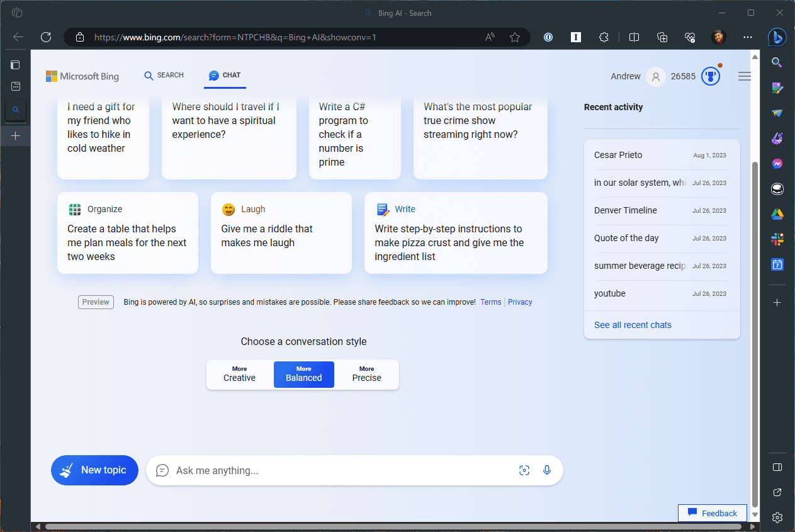Open the calendar app in sidebar
Screen dimensions: 795x532
[x=777, y=264]
